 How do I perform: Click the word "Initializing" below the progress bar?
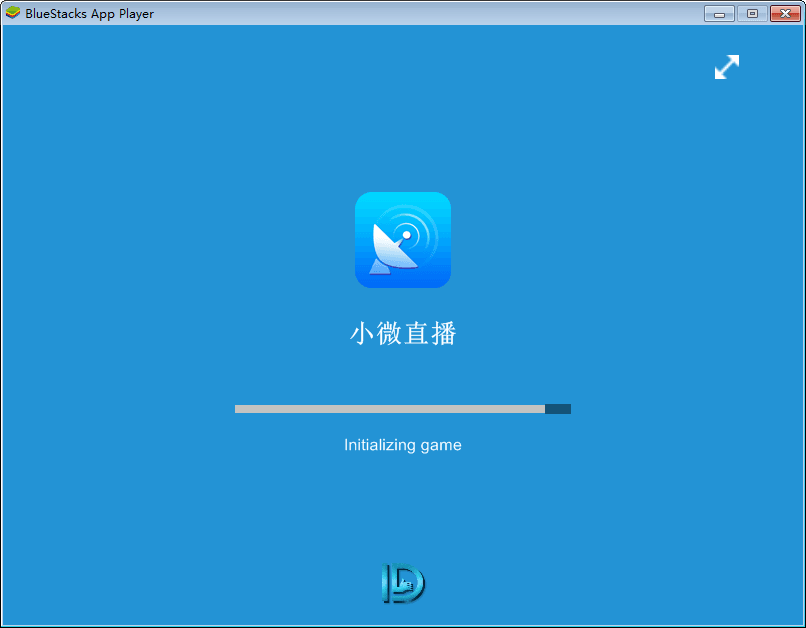coord(380,445)
